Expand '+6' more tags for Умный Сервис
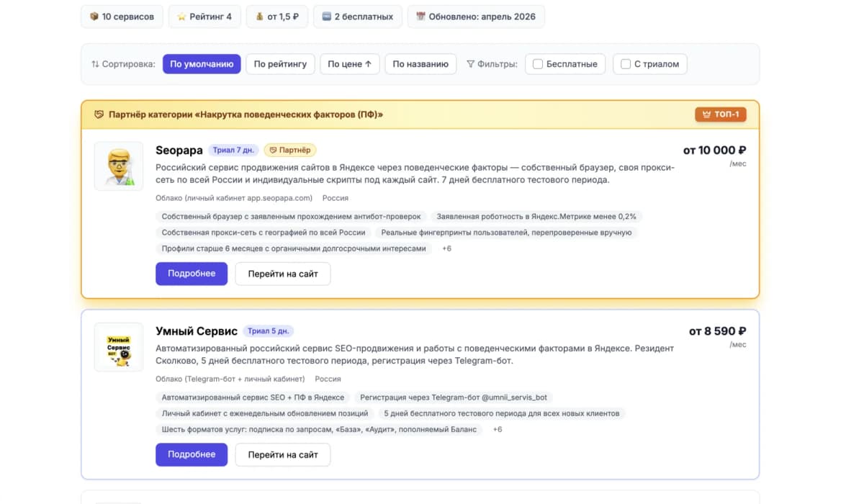The height and width of the screenshot is (504, 864). [x=498, y=429]
